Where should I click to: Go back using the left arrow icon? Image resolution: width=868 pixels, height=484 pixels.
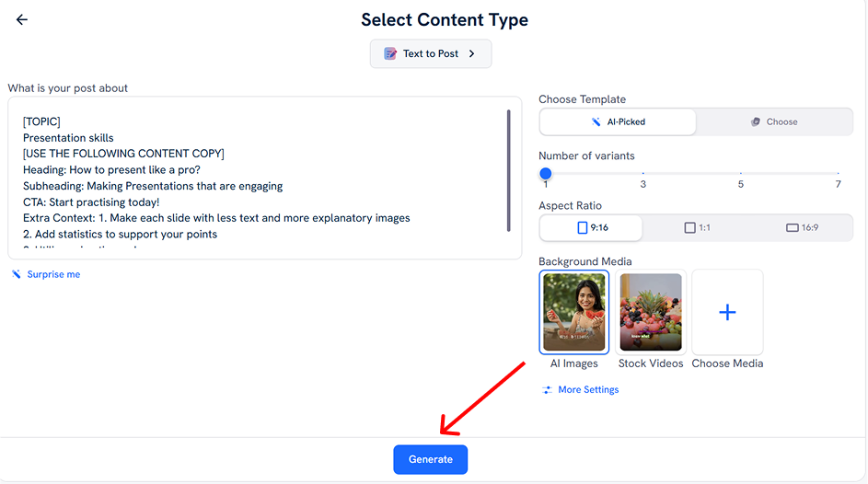point(21,20)
